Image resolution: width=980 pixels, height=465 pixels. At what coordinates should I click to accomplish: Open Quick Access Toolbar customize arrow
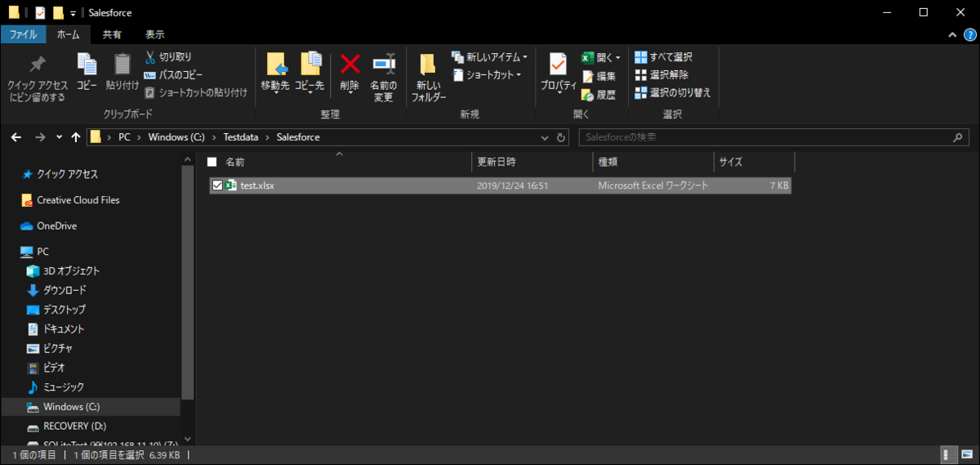coord(73,13)
